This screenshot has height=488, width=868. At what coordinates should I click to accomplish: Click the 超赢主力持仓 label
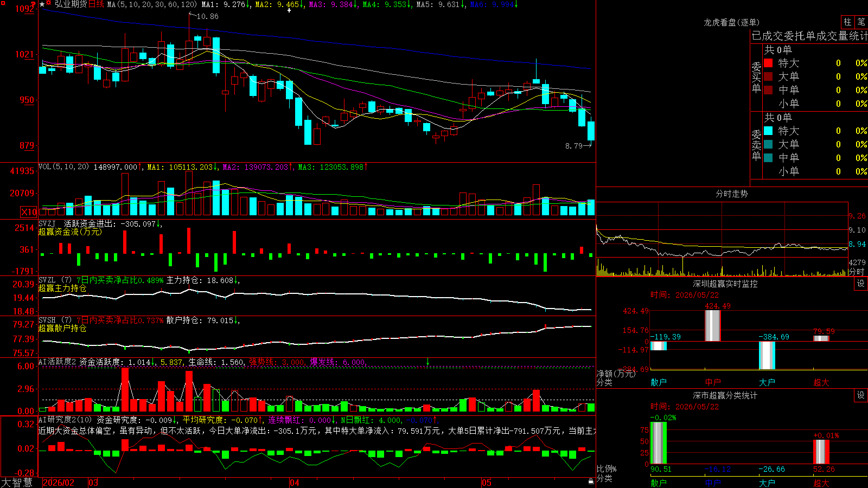tap(62, 288)
